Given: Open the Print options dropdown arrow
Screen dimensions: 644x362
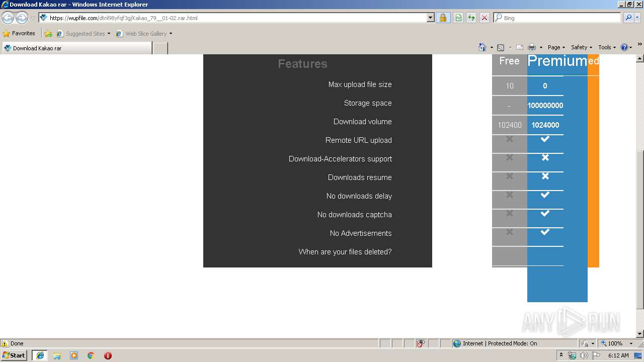Looking at the screenshot, I should 541,47.
